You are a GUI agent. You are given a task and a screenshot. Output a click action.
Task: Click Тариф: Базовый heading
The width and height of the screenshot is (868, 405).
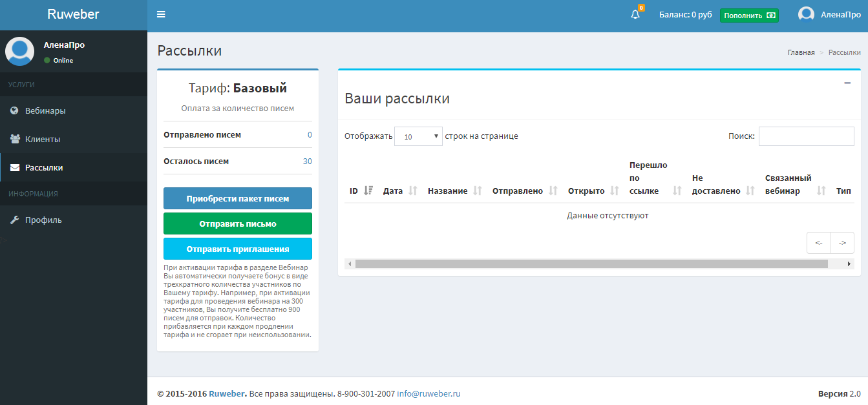tap(238, 88)
